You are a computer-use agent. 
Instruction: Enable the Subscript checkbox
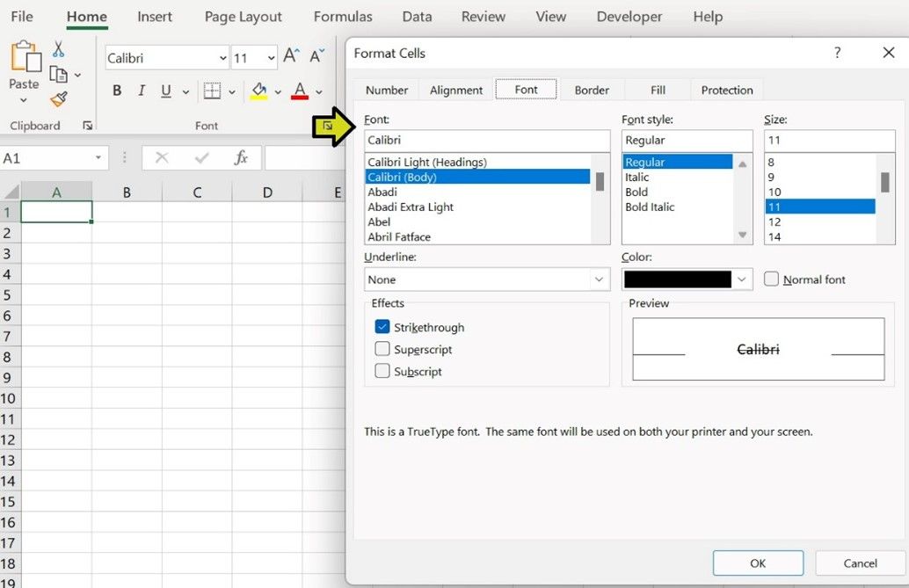coord(382,371)
